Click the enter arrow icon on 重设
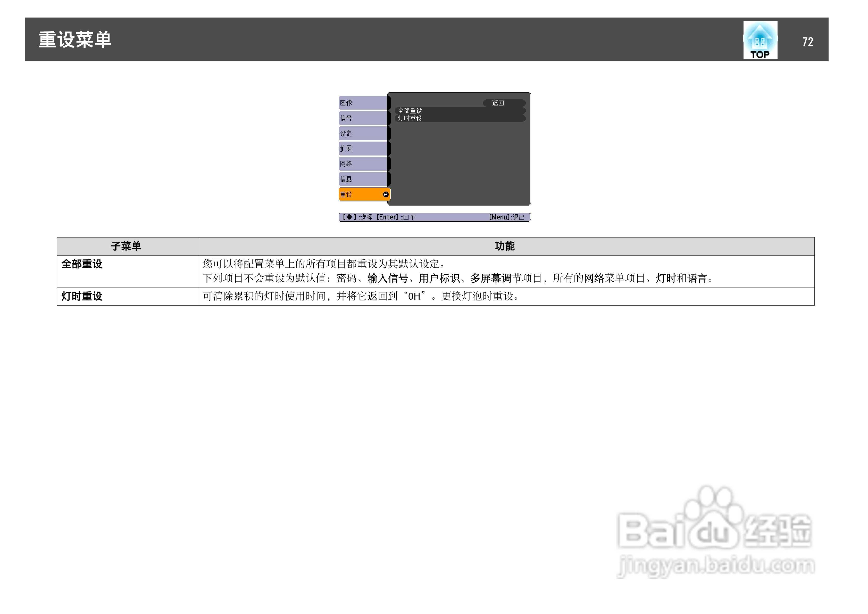 pyautogui.click(x=385, y=194)
